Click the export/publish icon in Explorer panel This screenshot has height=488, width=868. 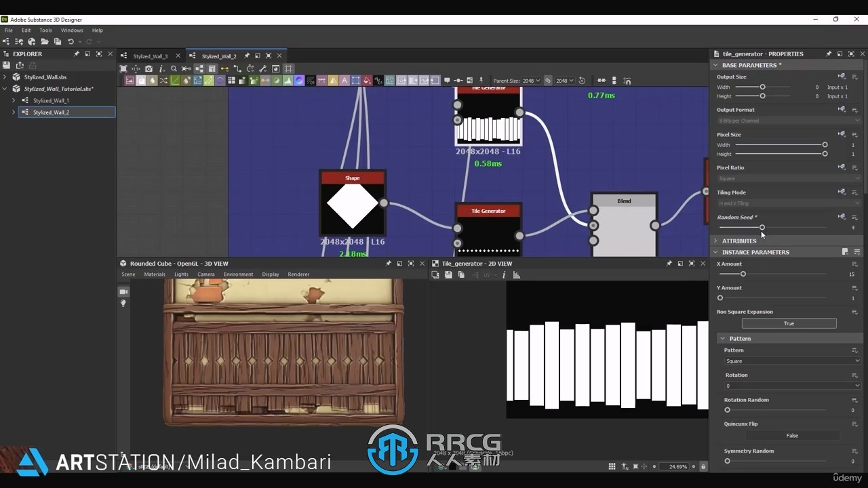(19, 65)
